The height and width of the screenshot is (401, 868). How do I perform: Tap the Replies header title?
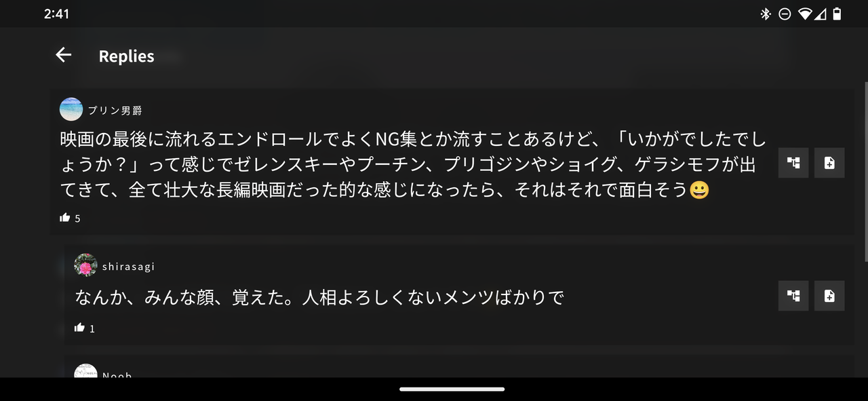click(126, 56)
